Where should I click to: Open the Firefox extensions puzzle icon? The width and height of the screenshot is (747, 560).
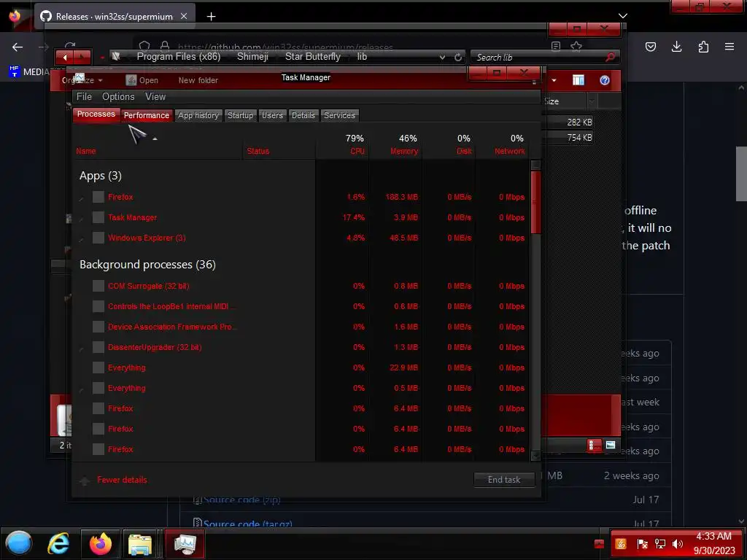[x=703, y=47]
